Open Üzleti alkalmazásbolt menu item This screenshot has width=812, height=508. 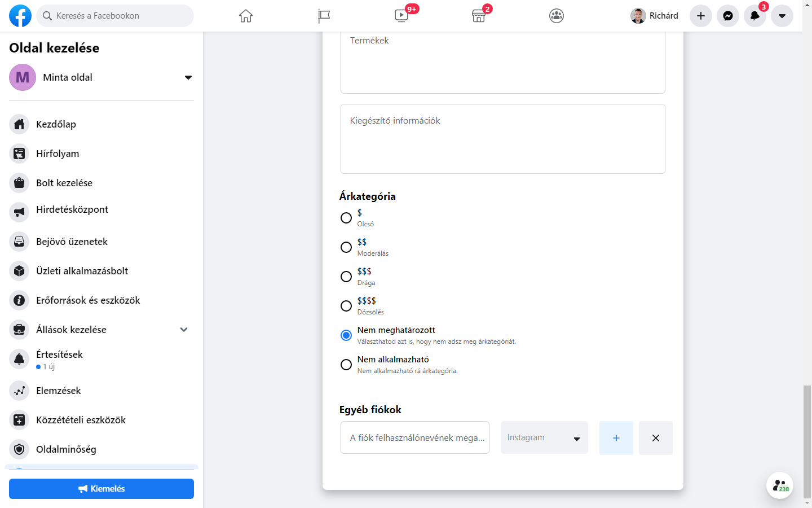[x=101, y=271]
